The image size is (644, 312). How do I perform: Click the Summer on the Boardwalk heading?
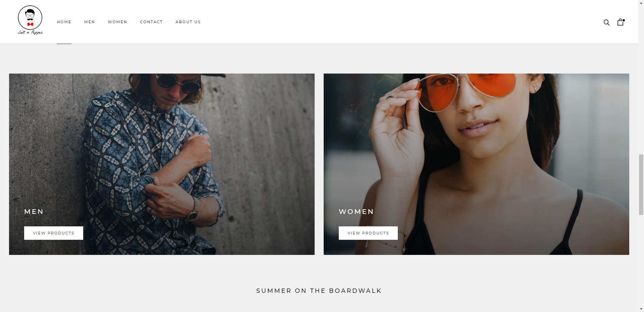pyautogui.click(x=319, y=291)
